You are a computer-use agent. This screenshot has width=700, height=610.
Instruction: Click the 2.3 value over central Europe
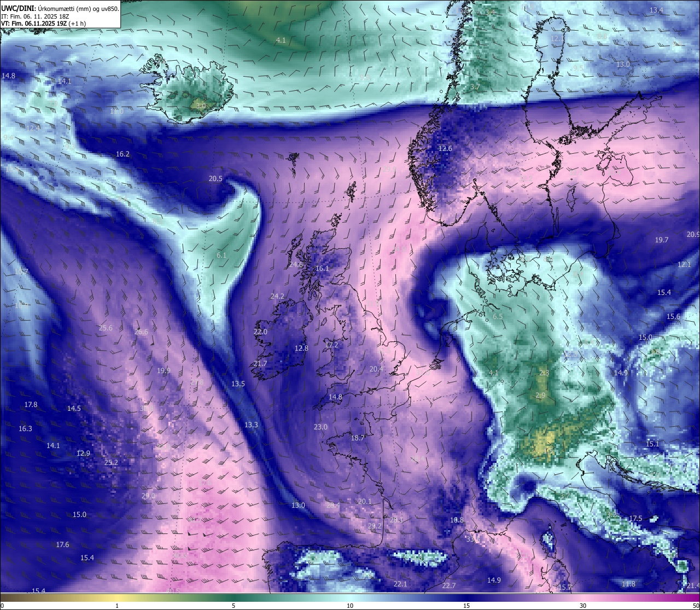pos(544,373)
